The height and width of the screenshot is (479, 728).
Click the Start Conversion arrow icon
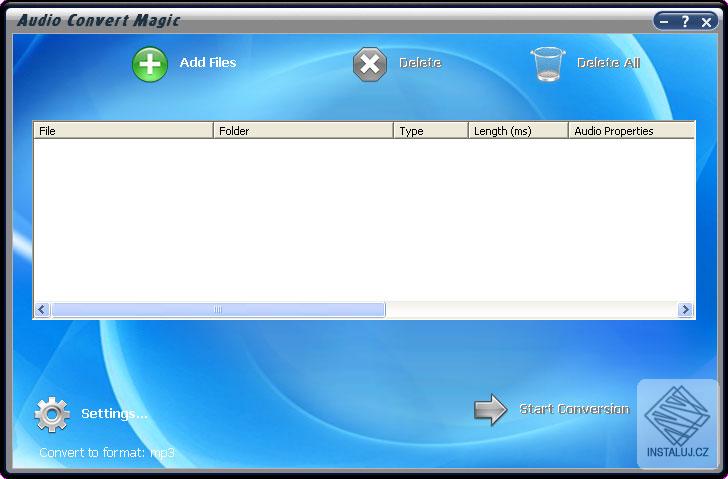[491, 409]
